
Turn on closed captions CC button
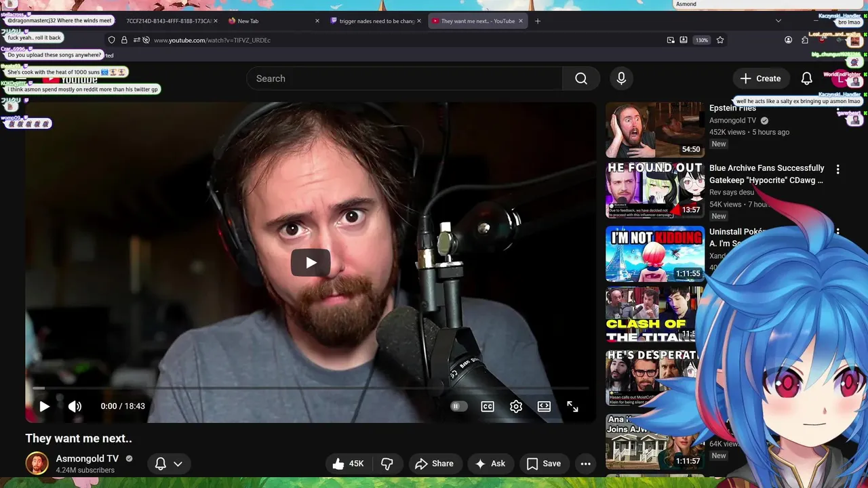[x=488, y=406]
